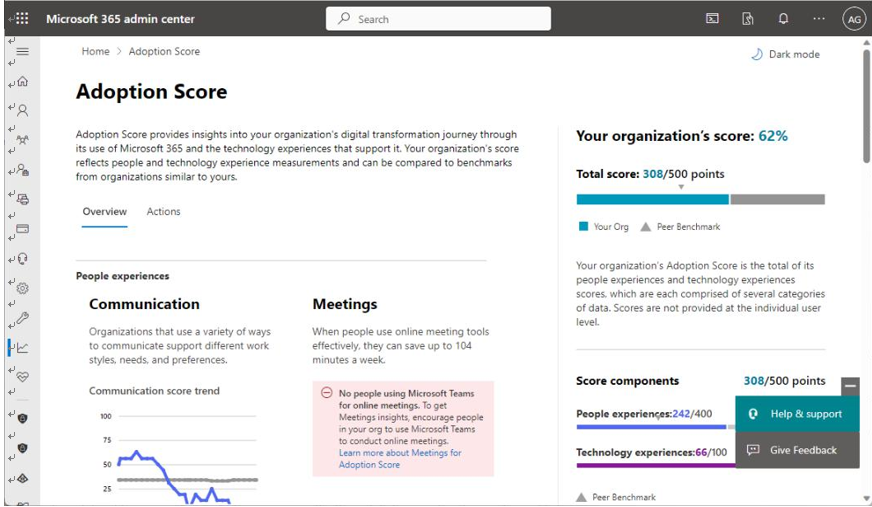Click the 'Total score: 308/500 points' text
The width and height of the screenshot is (872, 507).
(650, 174)
